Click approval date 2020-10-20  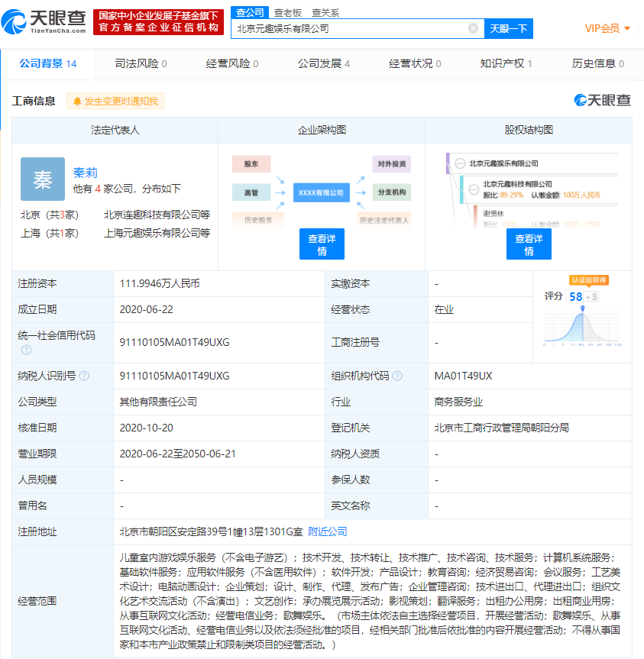(146, 428)
